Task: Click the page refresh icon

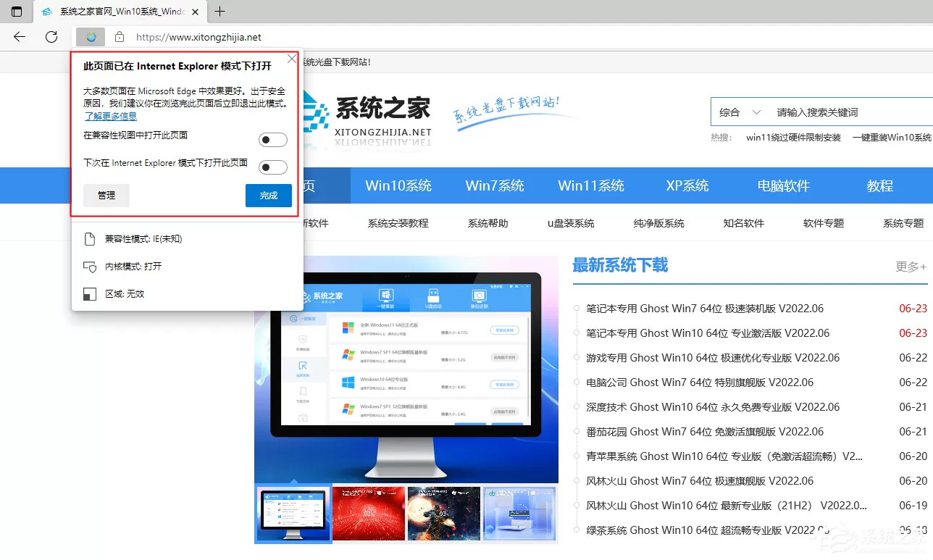Action: click(x=51, y=37)
